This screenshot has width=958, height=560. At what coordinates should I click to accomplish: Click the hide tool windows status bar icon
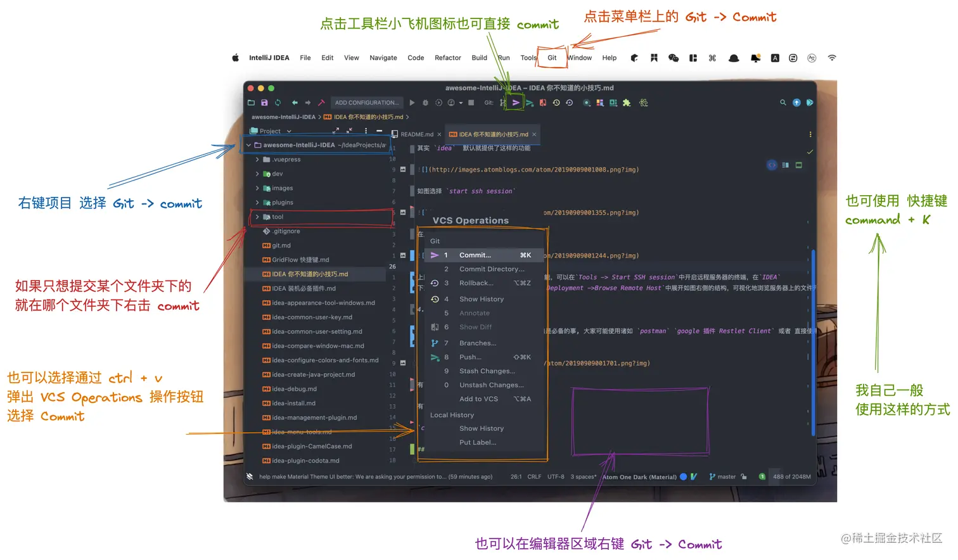pyautogui.click(x=250, y=476)
